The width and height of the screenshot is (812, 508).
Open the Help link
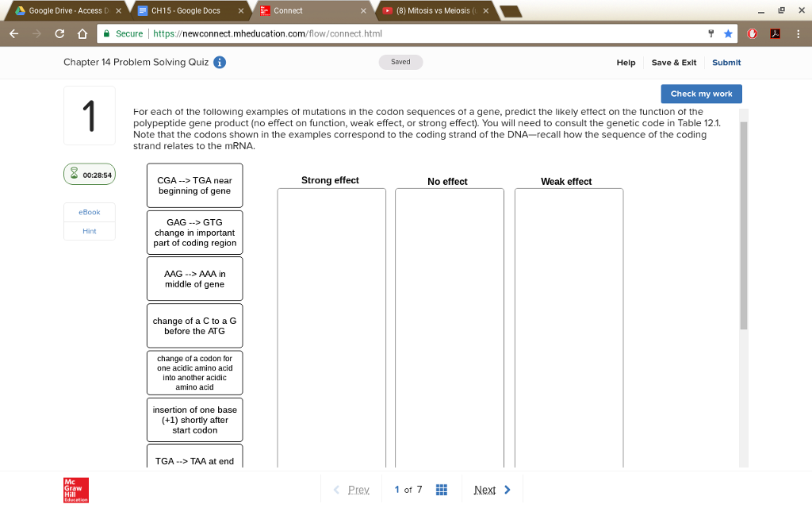tap(626, 63)
